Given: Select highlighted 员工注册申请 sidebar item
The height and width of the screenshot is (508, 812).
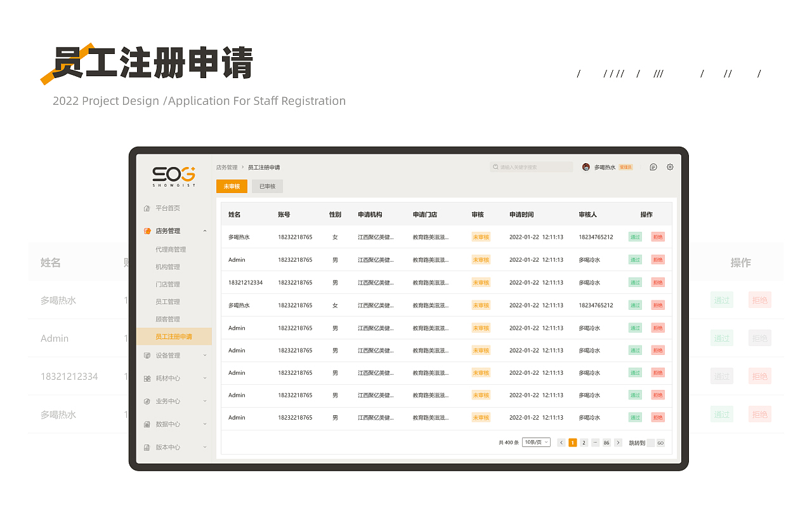Looking at the screenshot, I should (x=174, y=337).
